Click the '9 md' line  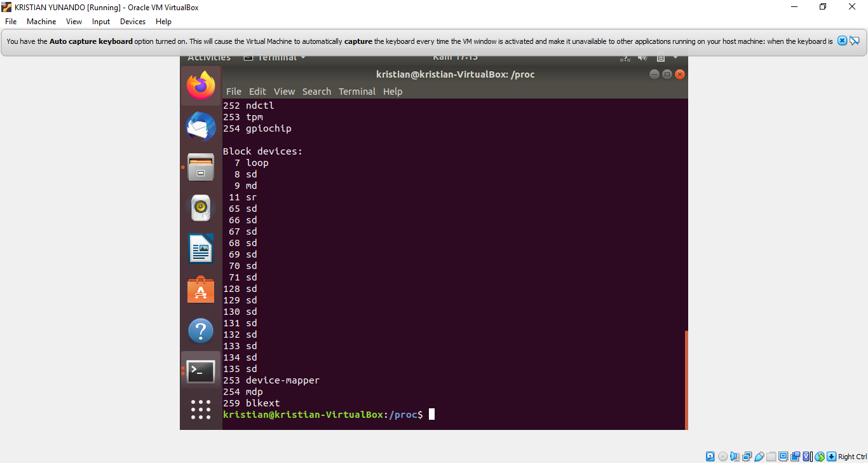pos(246,186)
